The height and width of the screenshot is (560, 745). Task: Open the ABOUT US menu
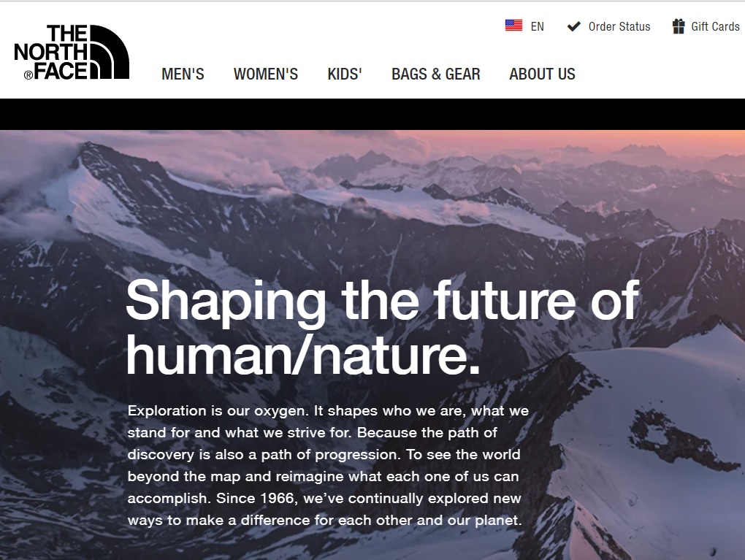[x=542, y=74]
